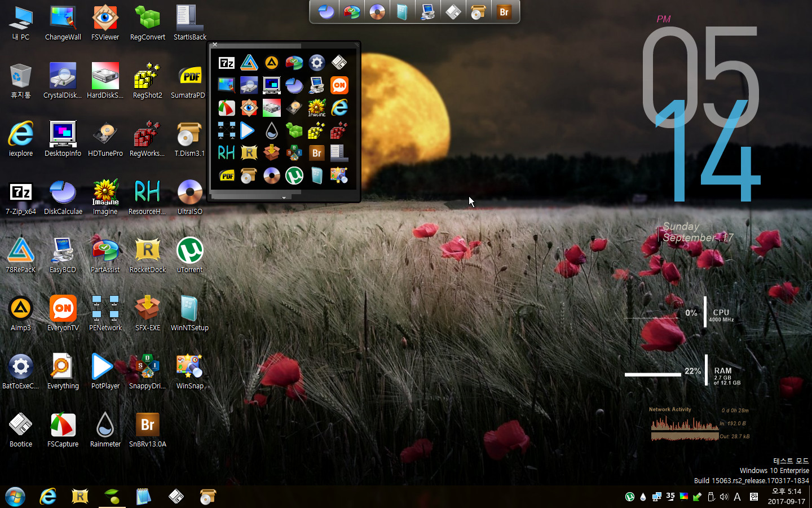Open the 내 PC desktop shortcut
Screen dimensions: 812x508
21,23
